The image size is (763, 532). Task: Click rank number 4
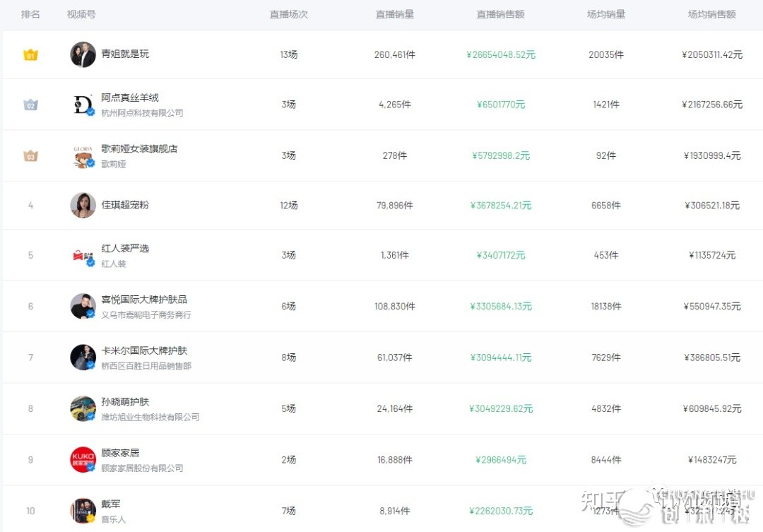coord(30,206)
